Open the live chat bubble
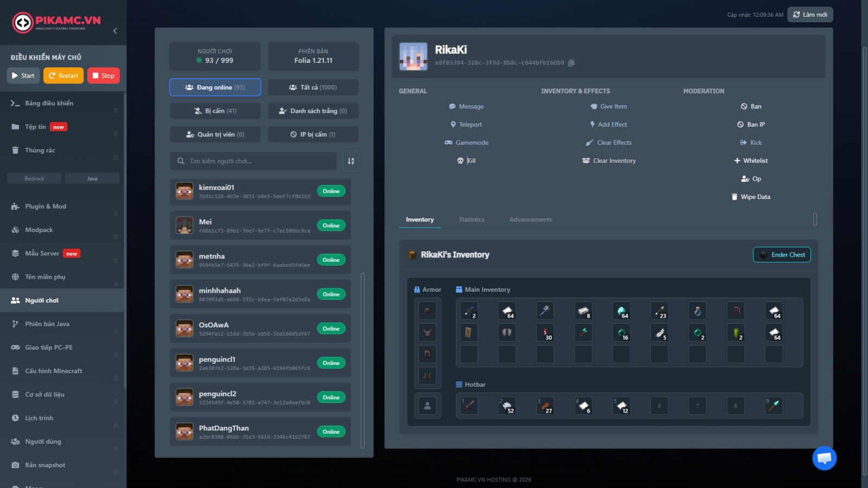 824,458
